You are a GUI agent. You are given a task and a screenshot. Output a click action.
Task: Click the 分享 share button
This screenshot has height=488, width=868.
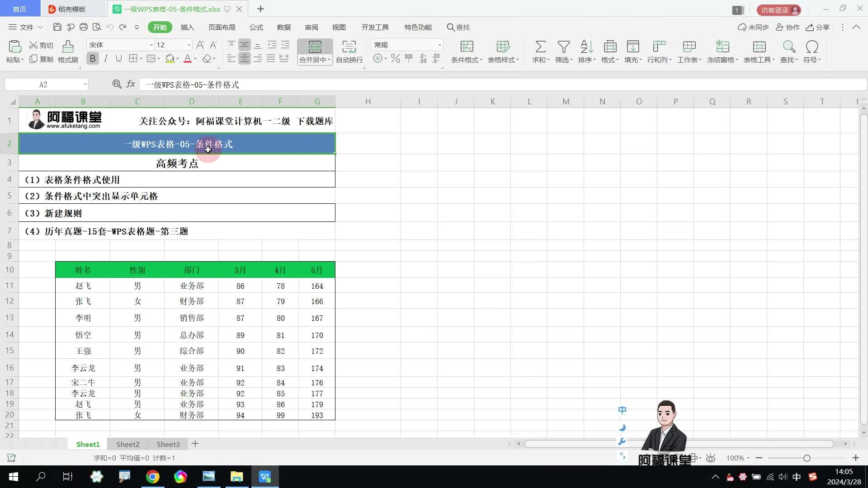click(818, 27)
